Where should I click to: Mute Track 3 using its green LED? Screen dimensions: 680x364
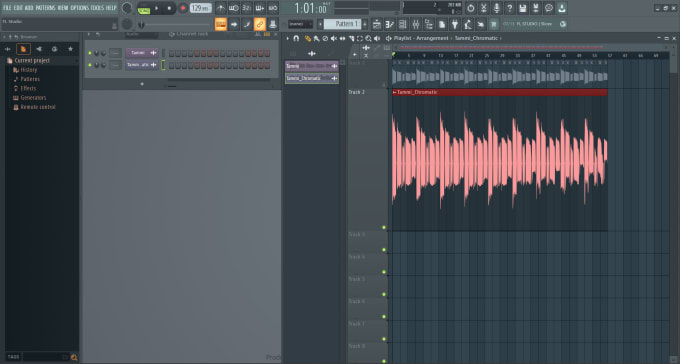384,250
